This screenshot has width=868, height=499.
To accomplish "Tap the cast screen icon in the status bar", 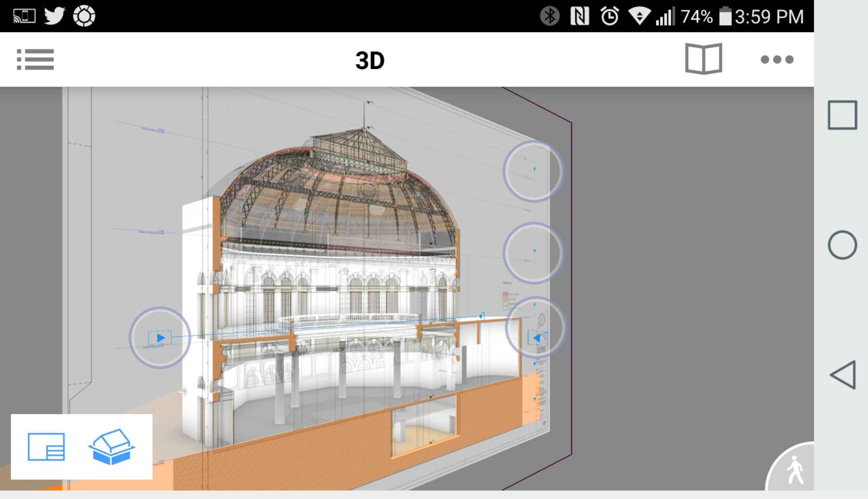I will pyautogui.click(x=24, y=16).
